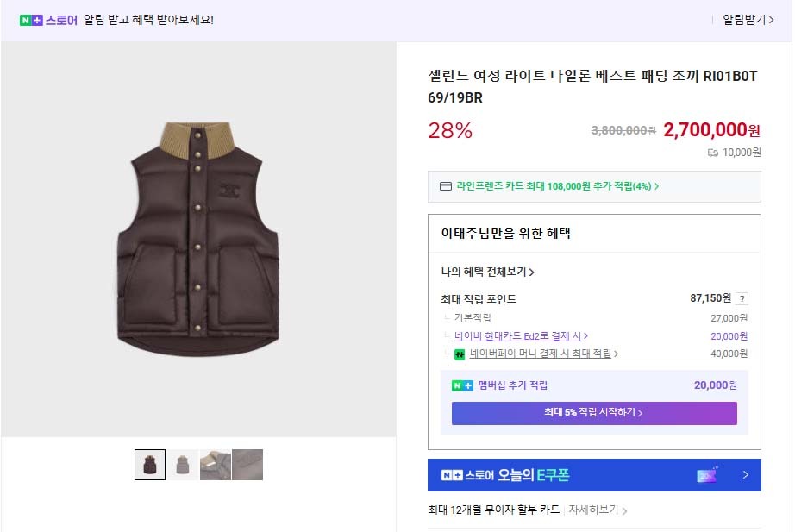The width and height of the screenshot is (795, 532).
Task: Click the Naver Pay money icon
Action: (460, 354)
